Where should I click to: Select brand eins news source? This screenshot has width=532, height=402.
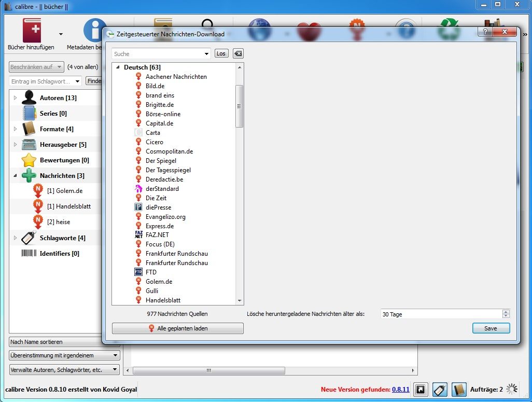point(160,95)
